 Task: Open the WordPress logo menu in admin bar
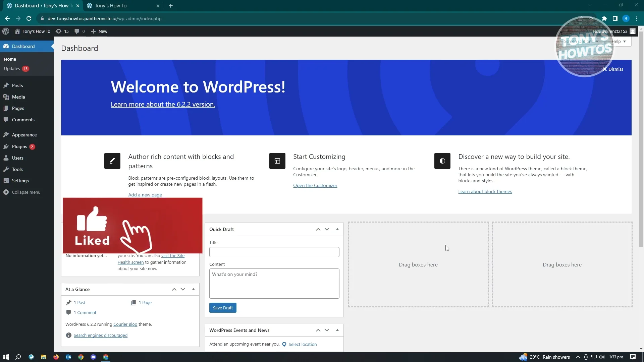pyautogui.click(x=5, y=31)
